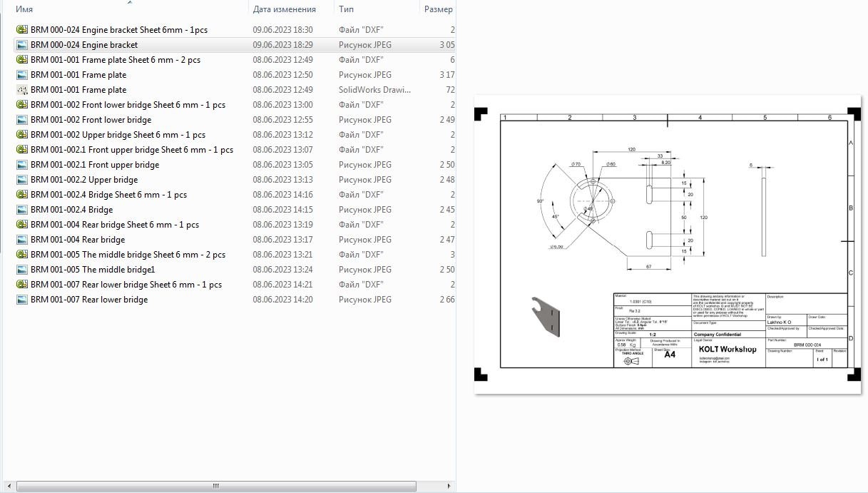The height and width of the screenshot is (493, 868).
Task: Click the SolidWorks Drawing icon beside BRM 001-001 Frame plate
Action: coord(20,89)
